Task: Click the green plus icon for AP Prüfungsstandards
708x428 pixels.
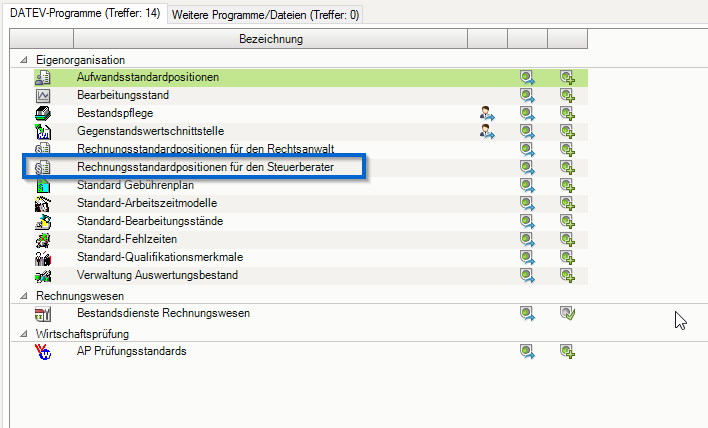Action: point(567,351)
